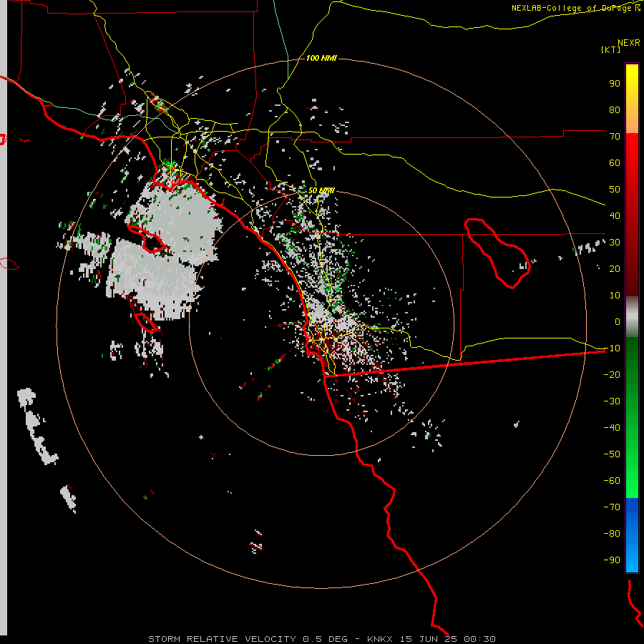
Task: Click the 20 value on the velocity scale
Action: [x=615, y=269]
